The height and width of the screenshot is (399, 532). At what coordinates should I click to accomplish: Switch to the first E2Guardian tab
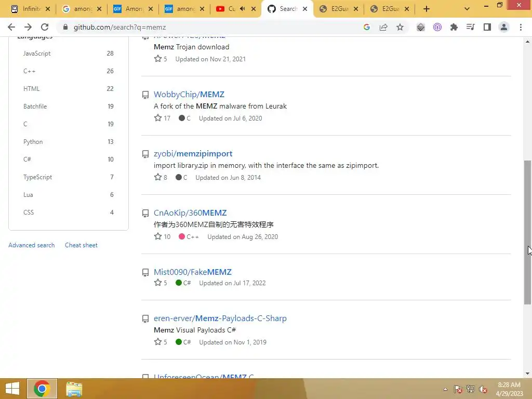tap(339, 9)
